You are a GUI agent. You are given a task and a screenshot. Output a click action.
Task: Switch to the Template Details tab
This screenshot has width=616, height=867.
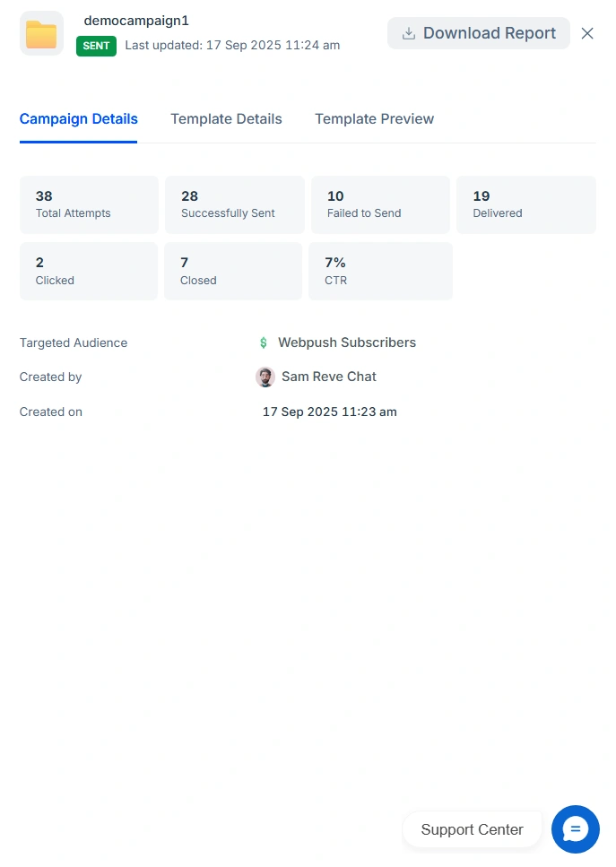(226, 119)
